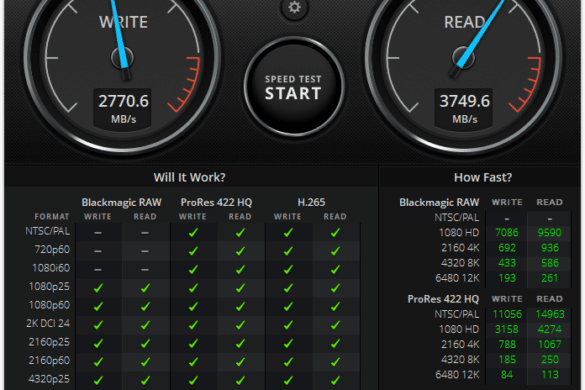Select the 'How Fast?' panel heading

tap(483, 177)
